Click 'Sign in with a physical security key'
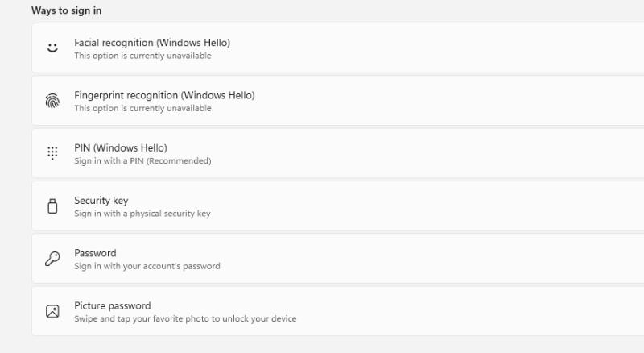Image resolution: width=644 pixels, height=353 pixels. click(142, 214)
